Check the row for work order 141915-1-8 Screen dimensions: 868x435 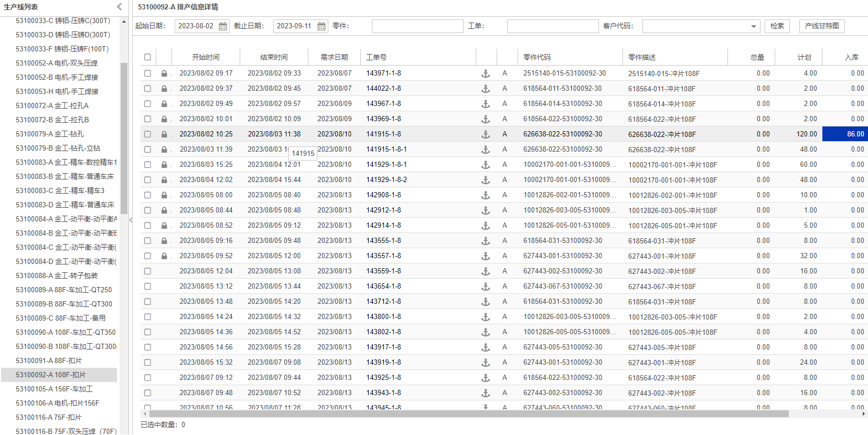click(147, 134)
